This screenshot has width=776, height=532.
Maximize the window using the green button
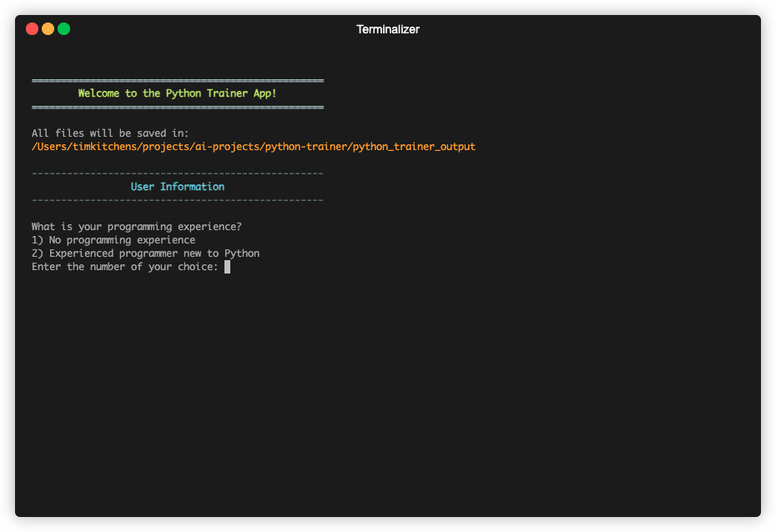click(x=64, y=29)
